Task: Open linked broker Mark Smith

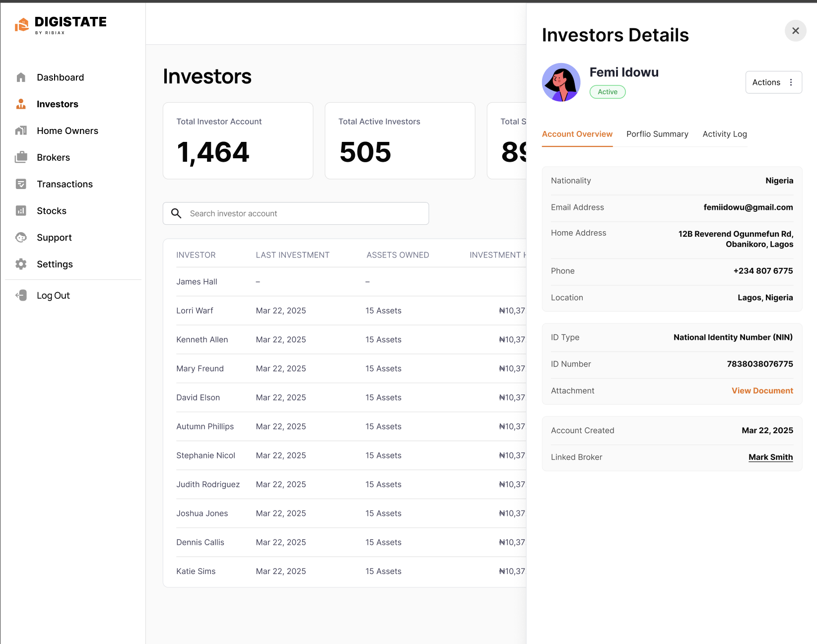Action: (x=771, y=457)
